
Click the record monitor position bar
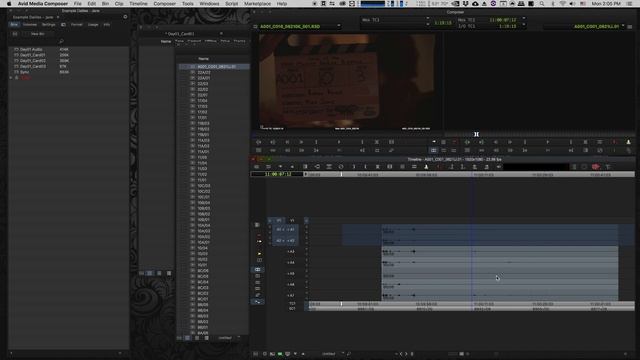pyautogui.click(x=540, y=134)
